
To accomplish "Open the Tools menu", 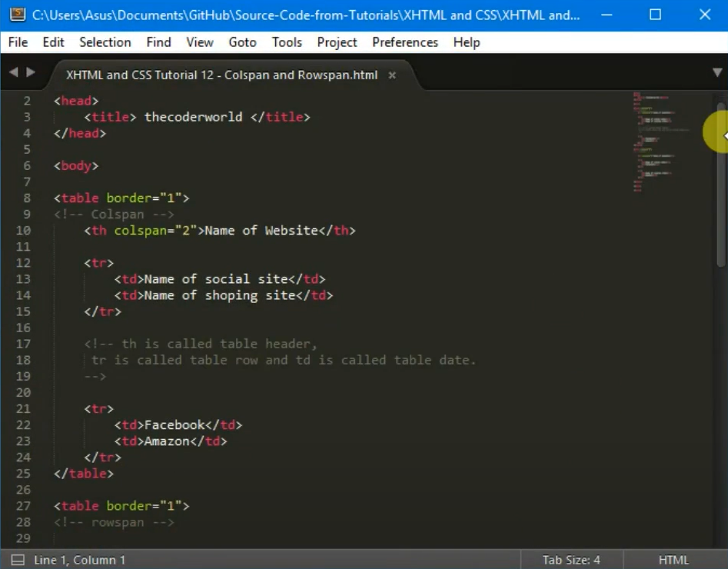I will 286,42.
